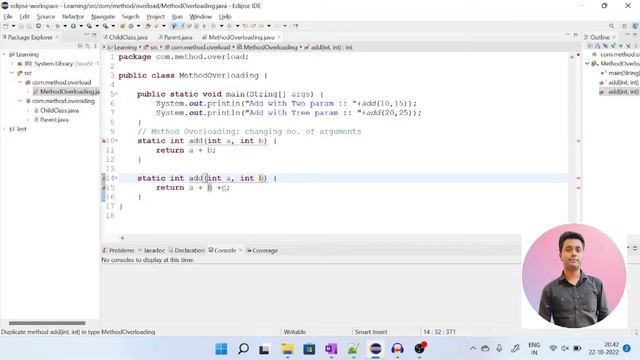This screenshot has height=360, width=640.
Task: Click the Save toolbar icon
Action: point(21,26)
